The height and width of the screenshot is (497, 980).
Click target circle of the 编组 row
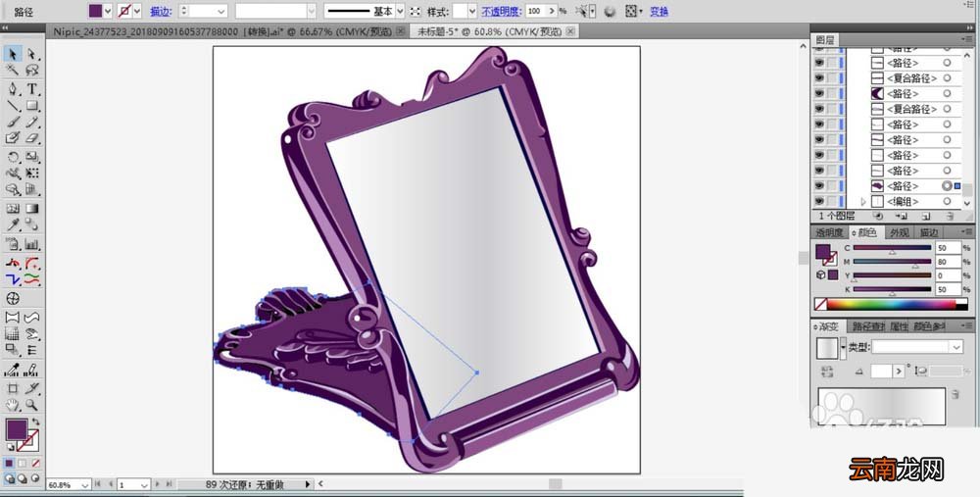[x=947, y=201]
